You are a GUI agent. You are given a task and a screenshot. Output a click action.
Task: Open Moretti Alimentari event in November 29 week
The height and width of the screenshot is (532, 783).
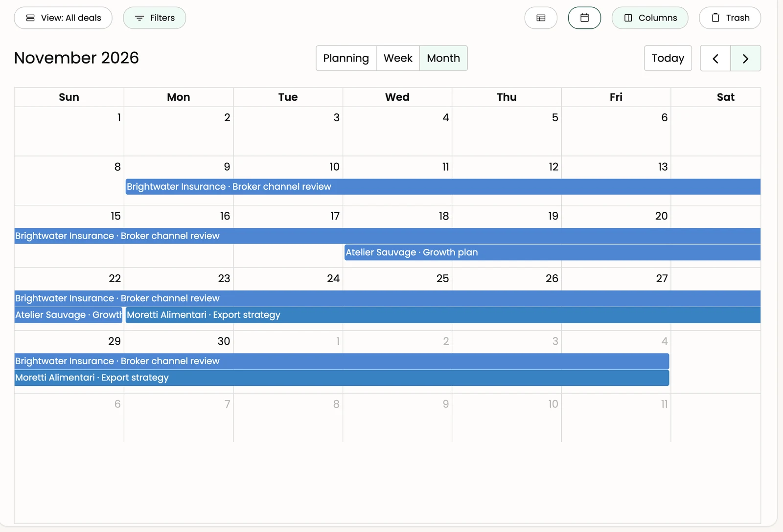pyautogui.click(x=342, y=378)
